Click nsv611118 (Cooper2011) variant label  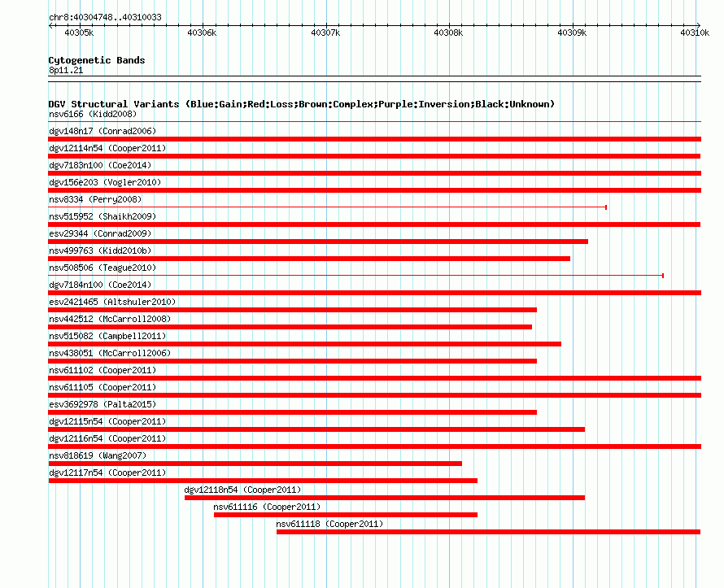point(329,524)
